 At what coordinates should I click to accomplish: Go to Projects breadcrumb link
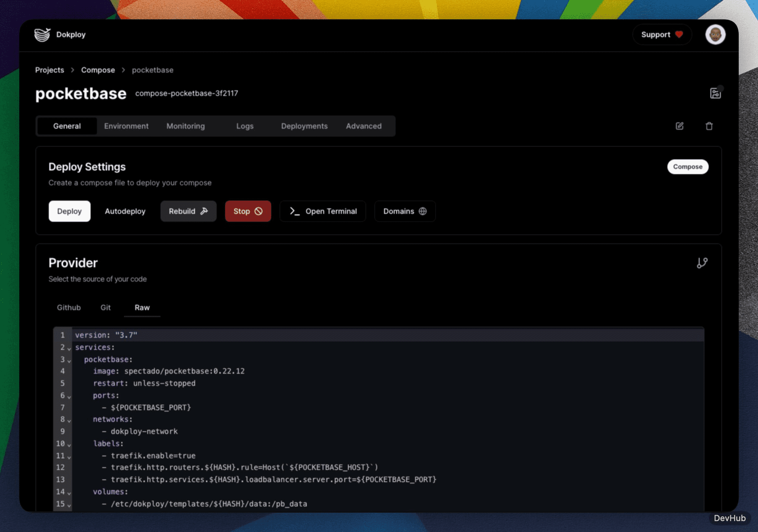[x=49, y=70]
